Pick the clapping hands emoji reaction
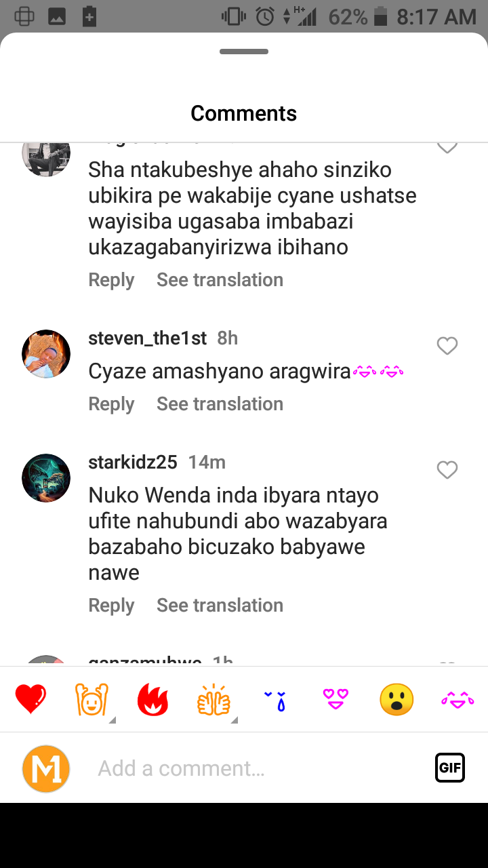Viewport: 488px width, 868px height. (213, 699)
